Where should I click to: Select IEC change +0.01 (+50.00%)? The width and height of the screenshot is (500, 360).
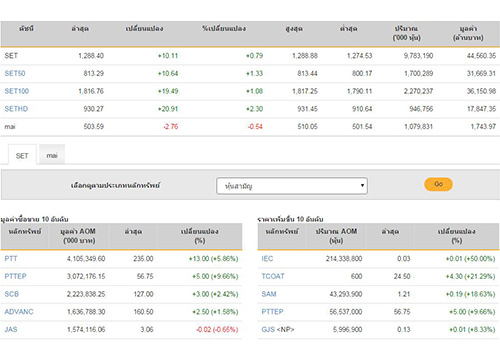(x=470, y=259)
